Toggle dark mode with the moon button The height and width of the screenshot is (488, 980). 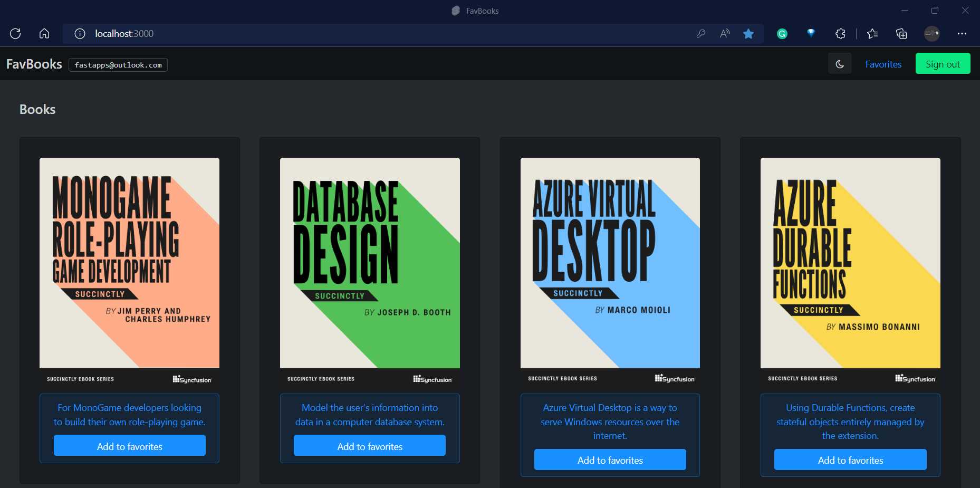pos(840,63)
